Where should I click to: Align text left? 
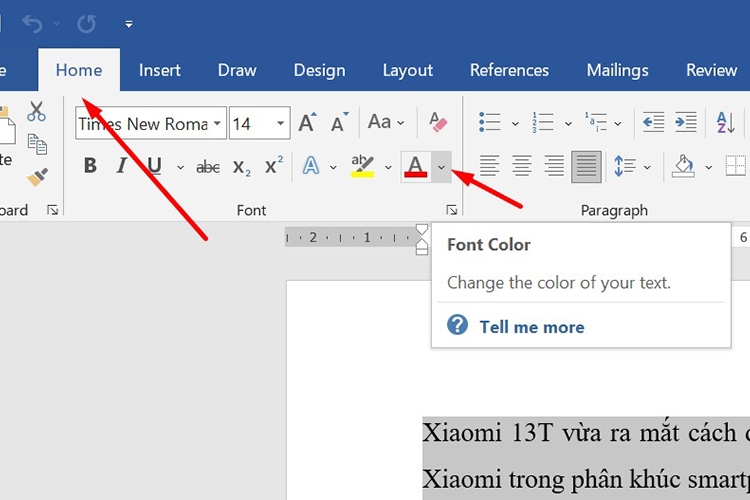[x=490, y=166]
